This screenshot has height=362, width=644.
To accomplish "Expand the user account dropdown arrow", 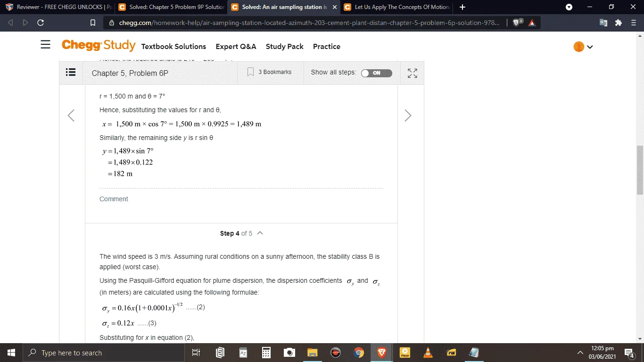I will point(590,47).
